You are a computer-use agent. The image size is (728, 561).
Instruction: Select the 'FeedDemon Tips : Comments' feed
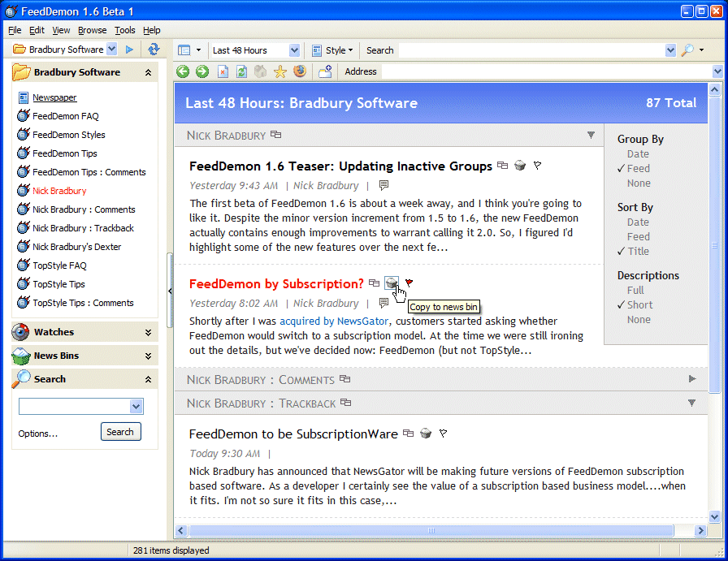(x=89, y=172)
